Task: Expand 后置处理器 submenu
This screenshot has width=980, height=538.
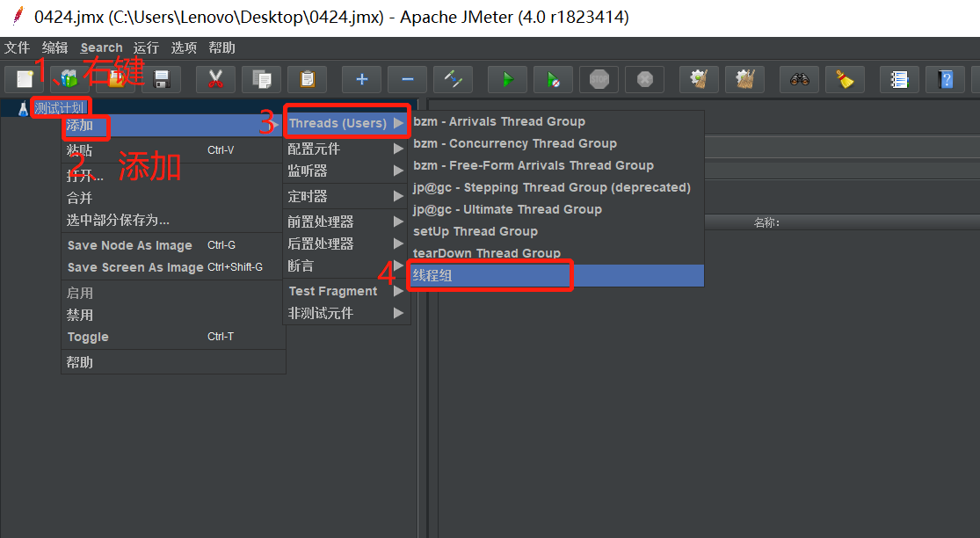Action: [347, 244]
